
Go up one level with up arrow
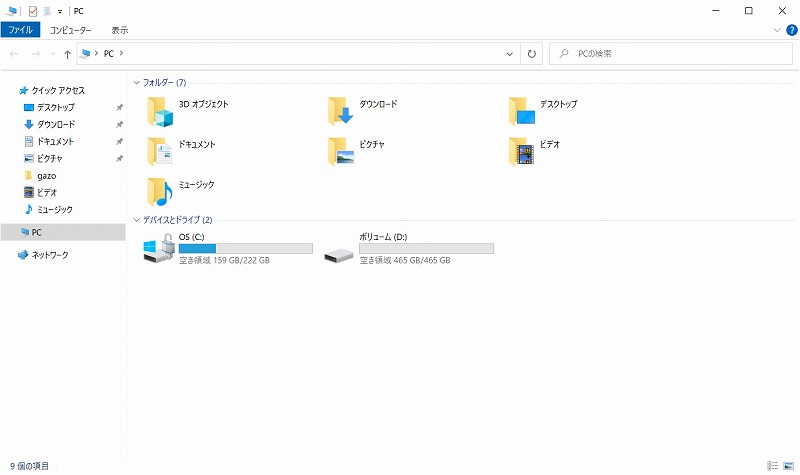[x=67, y=54]
